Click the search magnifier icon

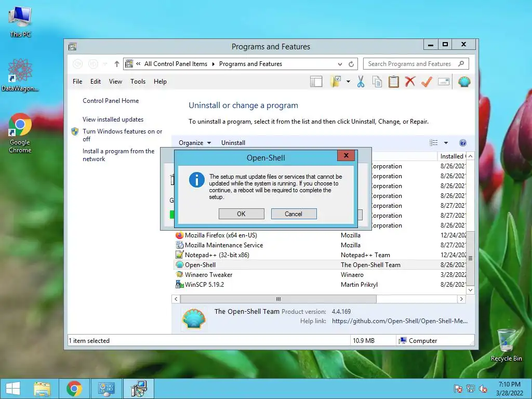(x=461, y=63)
